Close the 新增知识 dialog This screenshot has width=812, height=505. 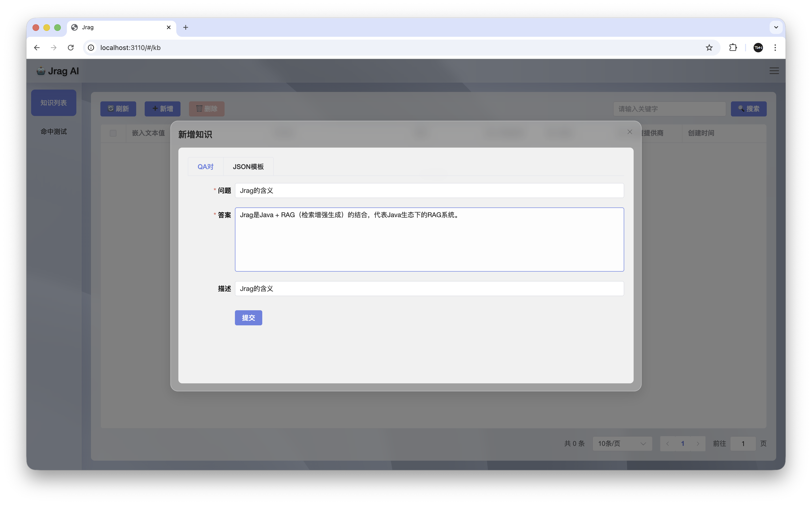click(x=630, y=132)
